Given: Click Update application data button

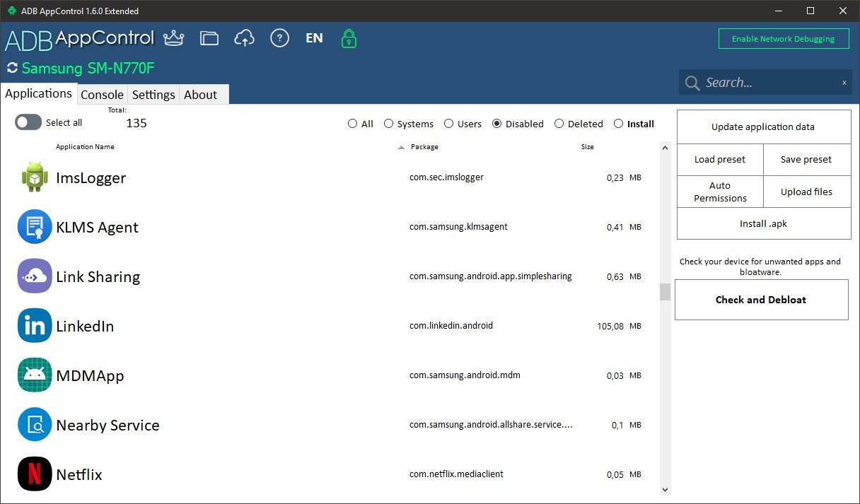Looking at the screenshot, I should tap(763, 127).
